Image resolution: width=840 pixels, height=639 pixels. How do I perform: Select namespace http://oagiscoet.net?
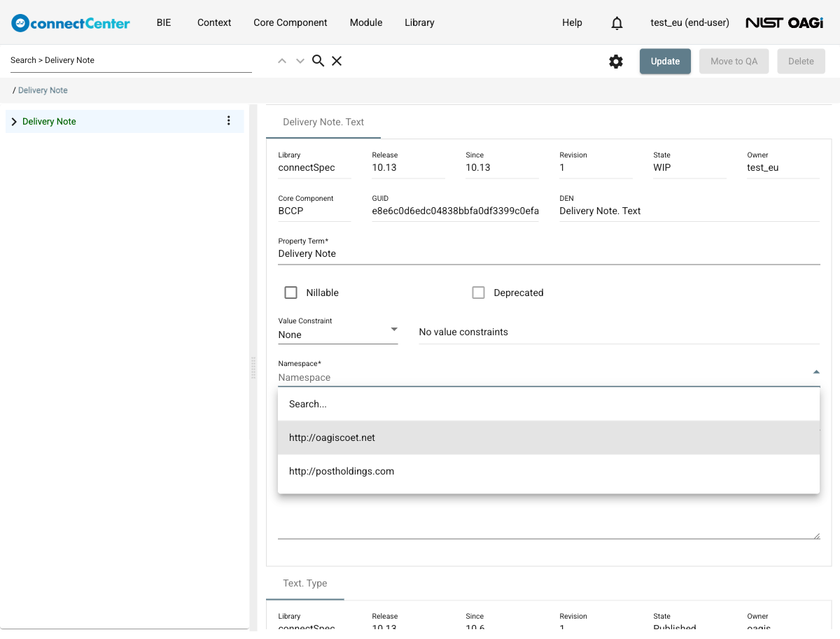point(549,437)
